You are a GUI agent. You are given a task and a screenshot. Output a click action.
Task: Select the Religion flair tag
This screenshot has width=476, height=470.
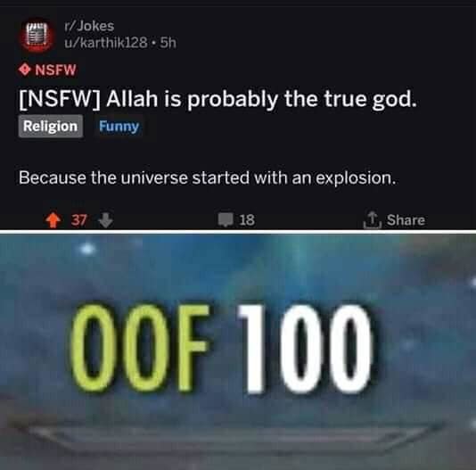click(51, 126)
